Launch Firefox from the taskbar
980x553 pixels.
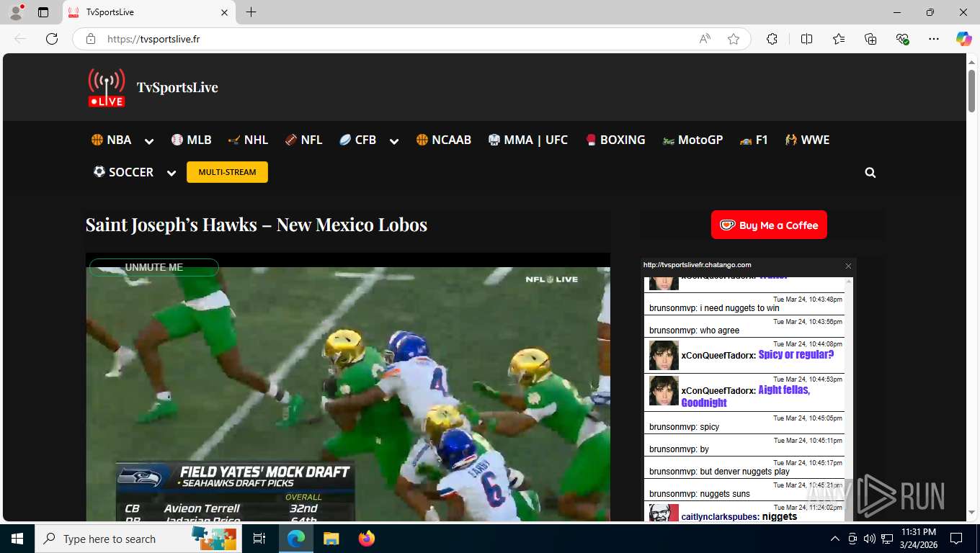pyautogui.click(x=367, y=539)
